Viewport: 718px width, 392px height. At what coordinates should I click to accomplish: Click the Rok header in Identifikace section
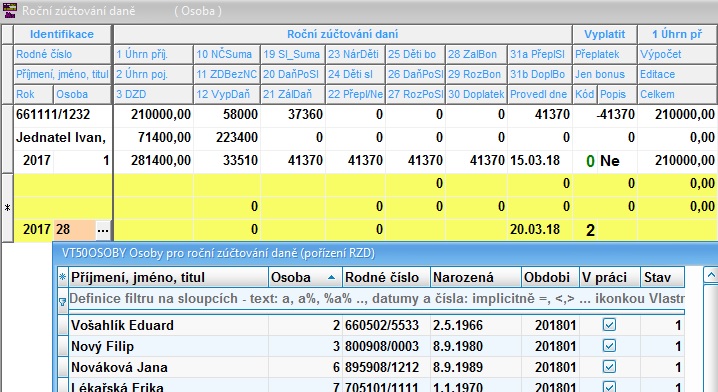(33, 94)
